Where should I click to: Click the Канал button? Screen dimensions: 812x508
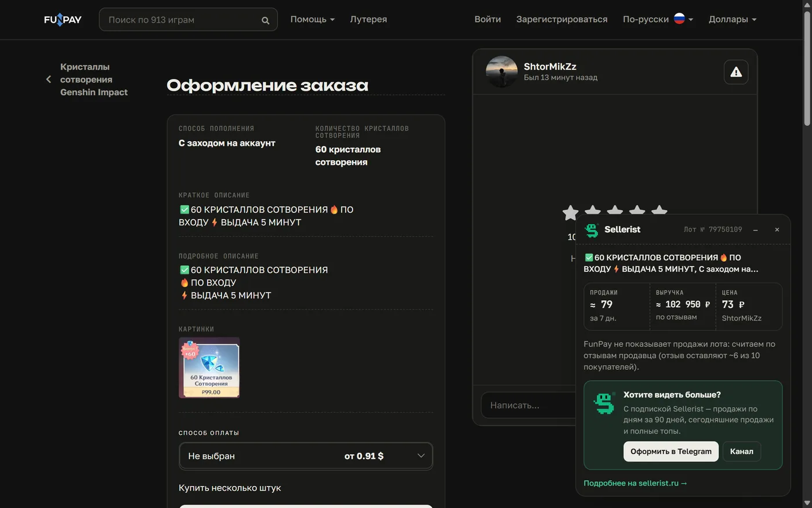coord(742,452)
